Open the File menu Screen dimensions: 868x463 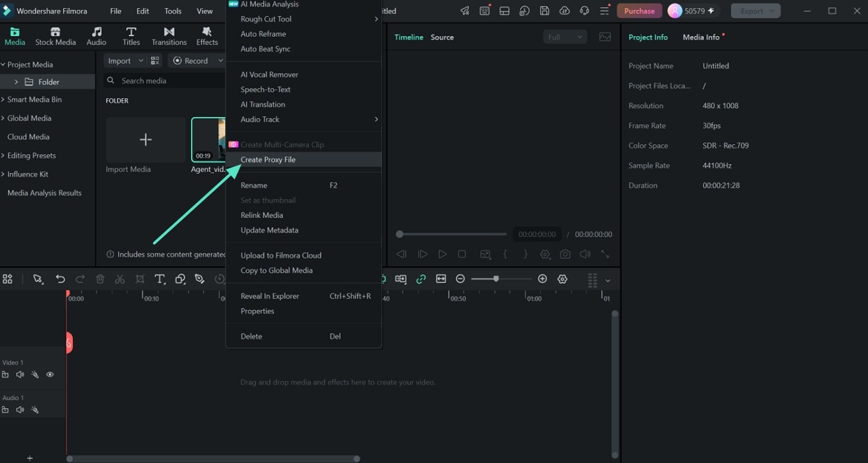click(116, 11)
